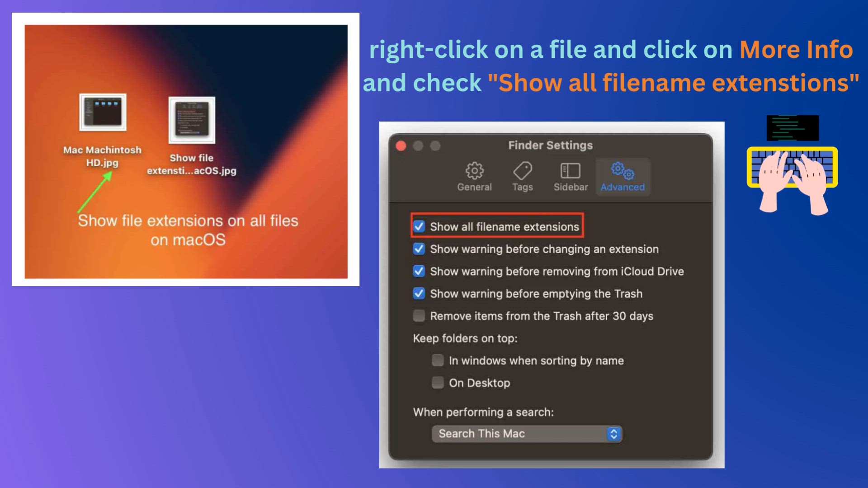Open the Search This Mac dropdown
This screenshot has width=868, height=488.
tap(527, 434)
